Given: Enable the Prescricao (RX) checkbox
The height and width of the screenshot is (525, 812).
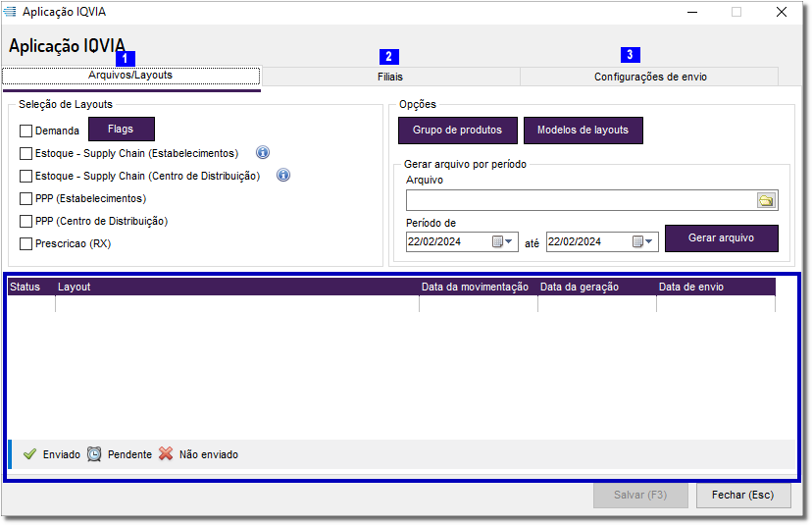Looking at the screenshot, I should tap(25, 243).
